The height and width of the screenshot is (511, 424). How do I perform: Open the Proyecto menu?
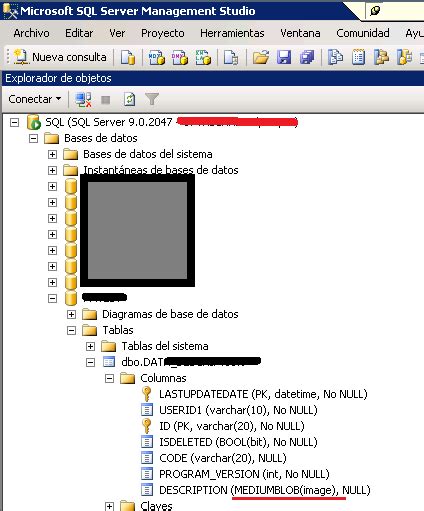[163, 33]
